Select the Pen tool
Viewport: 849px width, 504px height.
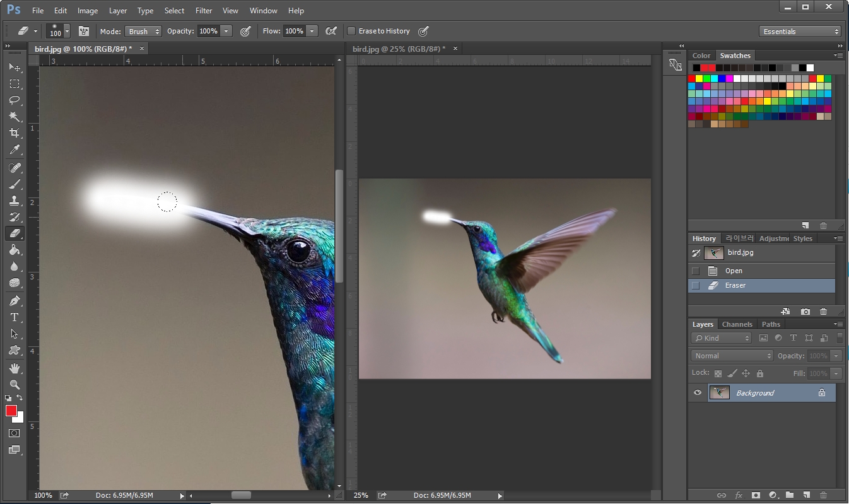click(x=15, y=301)
